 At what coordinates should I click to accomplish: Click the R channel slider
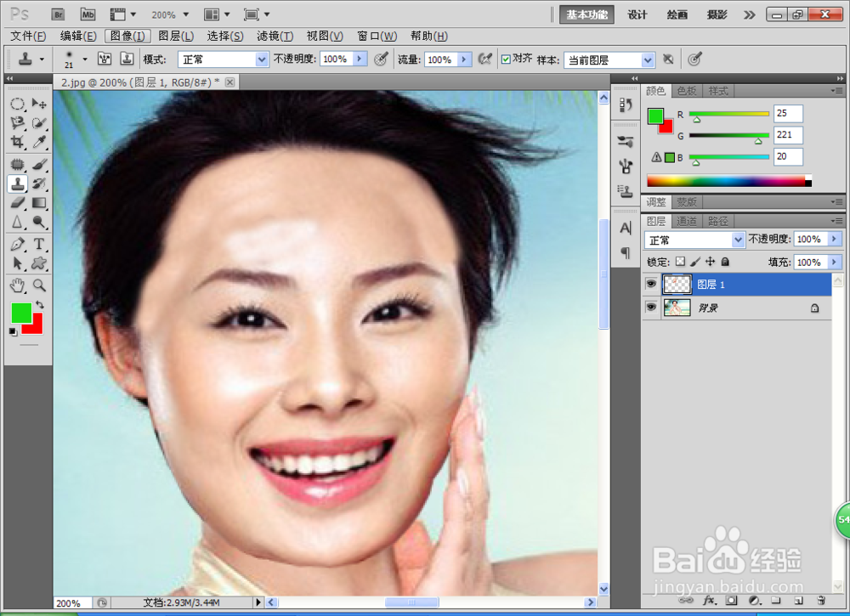tap(728, 115)
